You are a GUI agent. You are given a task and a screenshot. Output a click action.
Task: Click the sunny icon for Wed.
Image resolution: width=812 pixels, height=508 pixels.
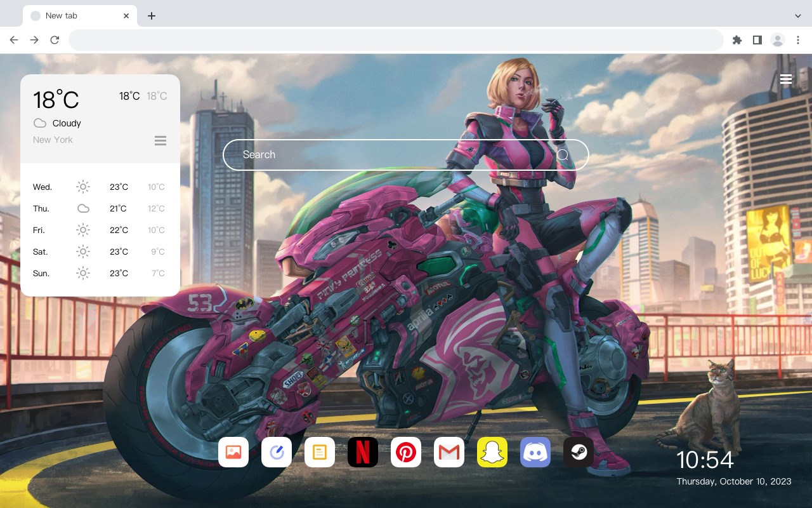tap(83, 187)
